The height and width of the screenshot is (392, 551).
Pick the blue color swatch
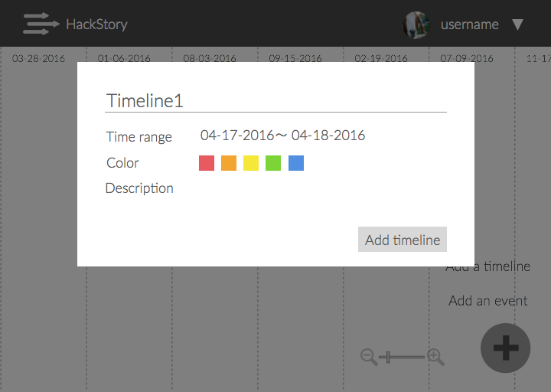296,163
